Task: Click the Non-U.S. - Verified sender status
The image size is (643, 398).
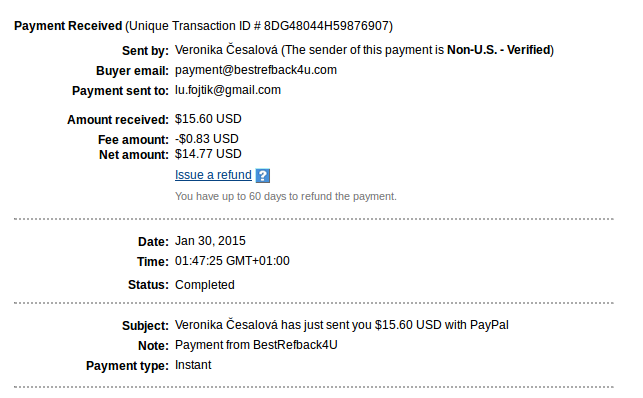Action: (499, 50)
